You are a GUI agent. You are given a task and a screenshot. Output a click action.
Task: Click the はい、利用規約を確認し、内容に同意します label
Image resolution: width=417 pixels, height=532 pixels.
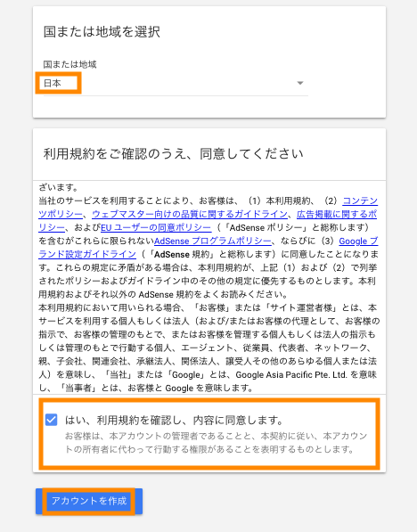pos(174,420)
